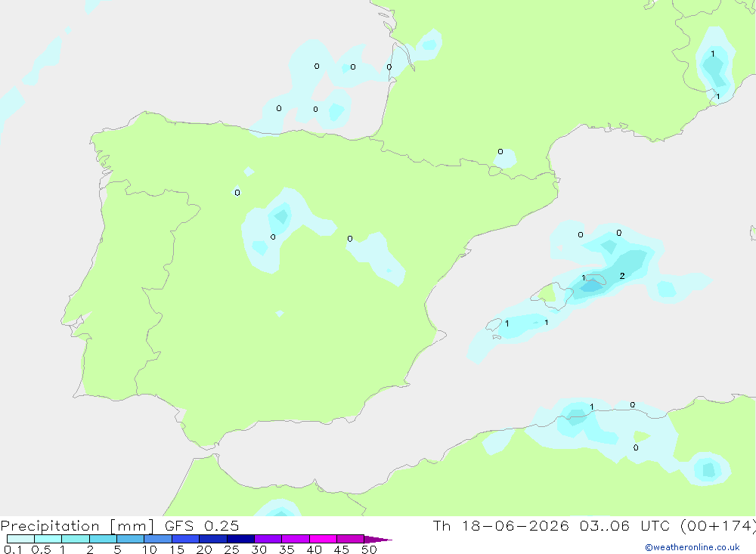Click the '2' precipitation value on the map
The height and width of the screenshot is (554, 756).
pos(622,276)
